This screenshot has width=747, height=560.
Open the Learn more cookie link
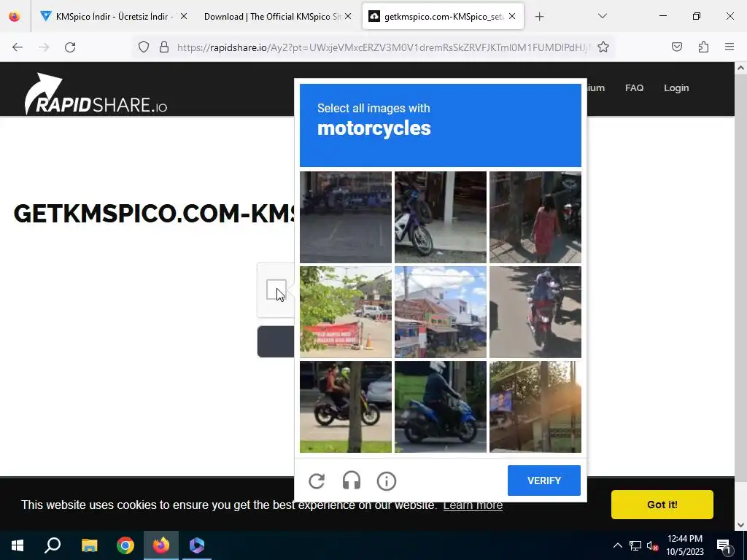coord(473,505)
